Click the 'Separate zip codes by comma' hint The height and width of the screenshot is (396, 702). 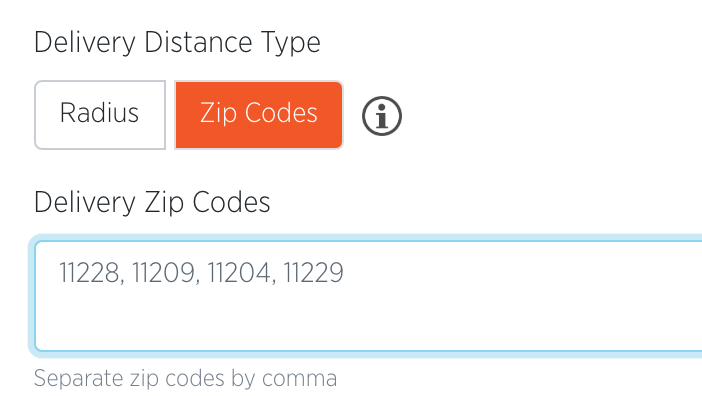click(185, 379)
